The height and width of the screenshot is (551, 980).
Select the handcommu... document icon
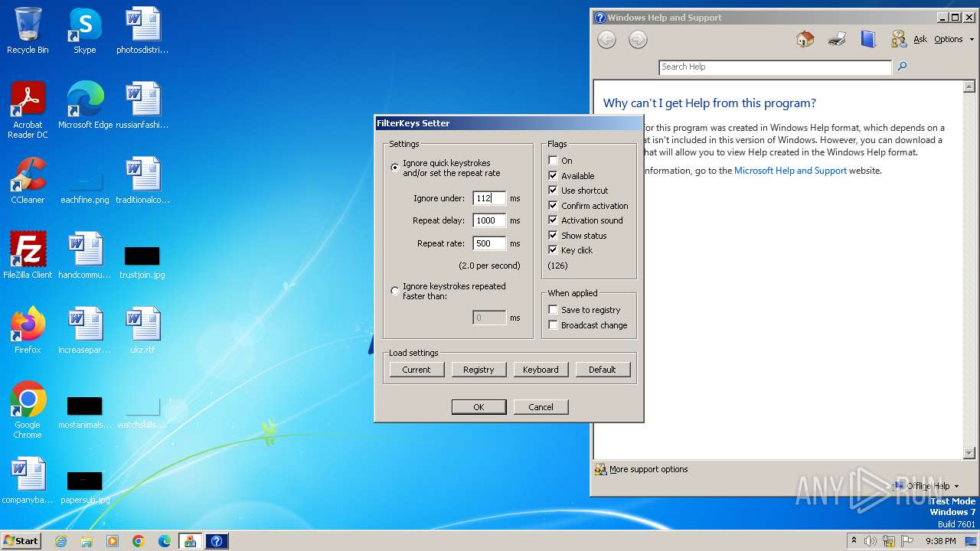pyautogui.click(x=85, y=255)
